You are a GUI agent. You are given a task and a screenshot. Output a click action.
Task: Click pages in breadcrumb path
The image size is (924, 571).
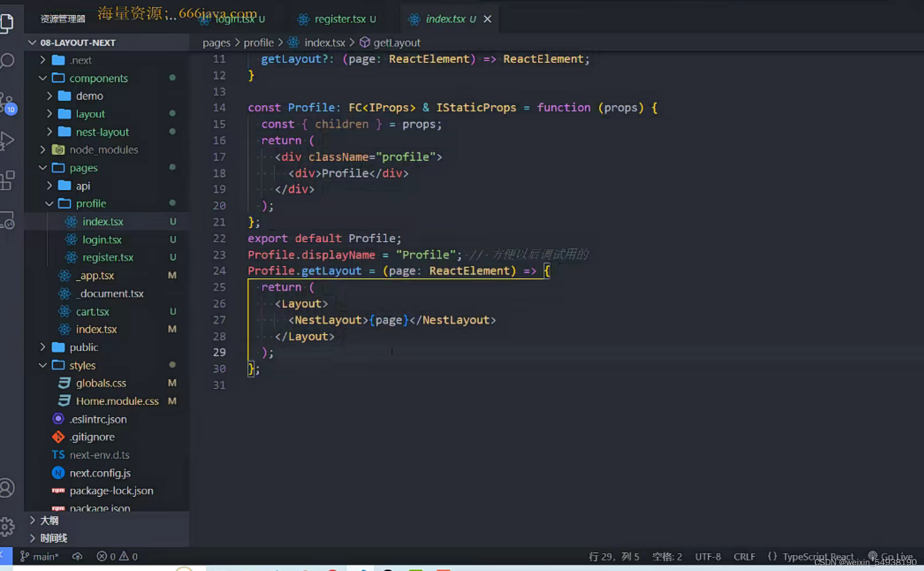[x=216, y=43]
